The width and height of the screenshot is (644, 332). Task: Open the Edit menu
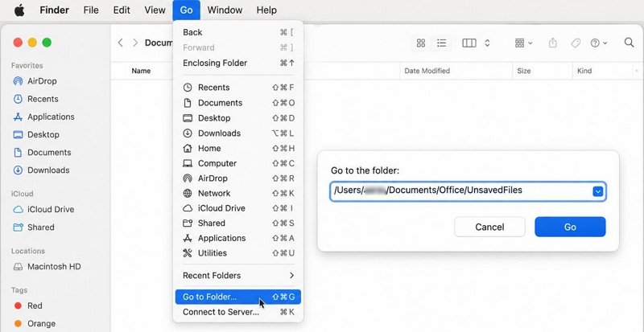click(x=122, y=10)
